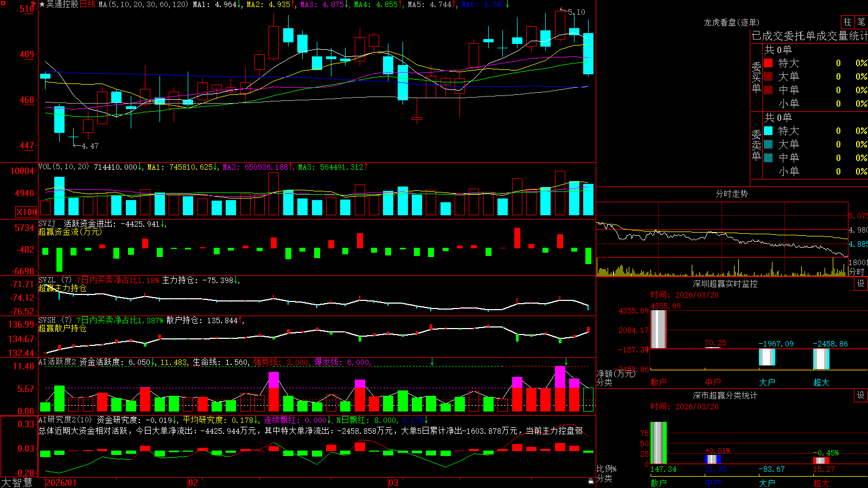
Task: Open the red question mark help icon
Action: pos(33,4)
